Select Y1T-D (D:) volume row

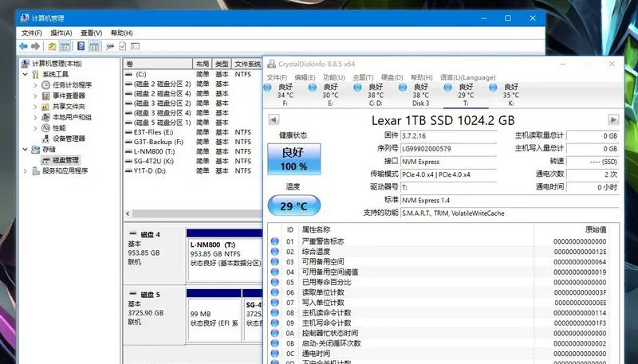[x=193, y=170]
